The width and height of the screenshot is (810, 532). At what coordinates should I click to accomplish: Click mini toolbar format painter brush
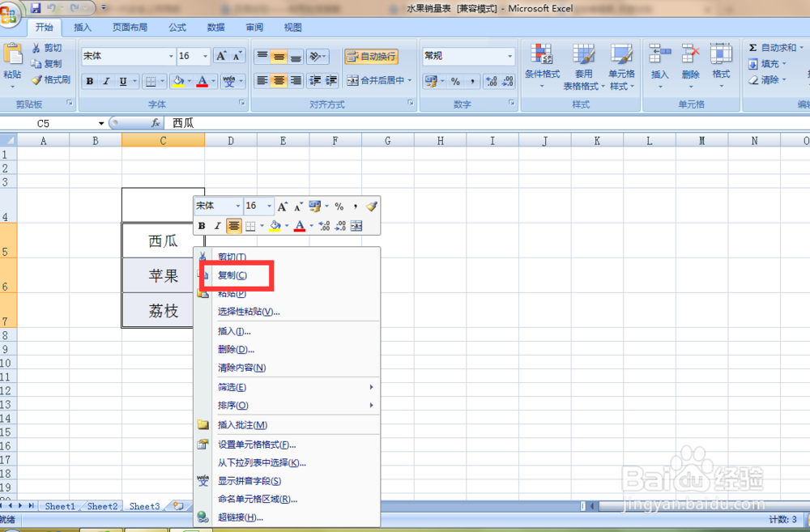coord(372,206)
